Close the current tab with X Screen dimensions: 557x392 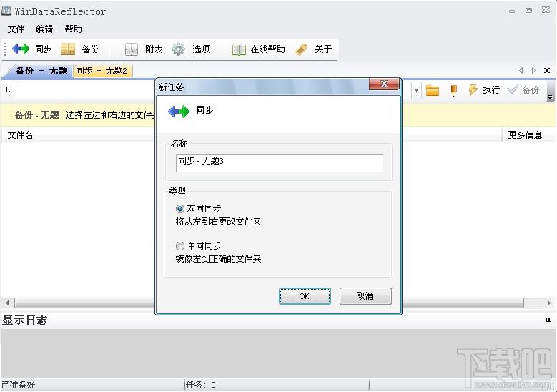[x=547, y=70]
